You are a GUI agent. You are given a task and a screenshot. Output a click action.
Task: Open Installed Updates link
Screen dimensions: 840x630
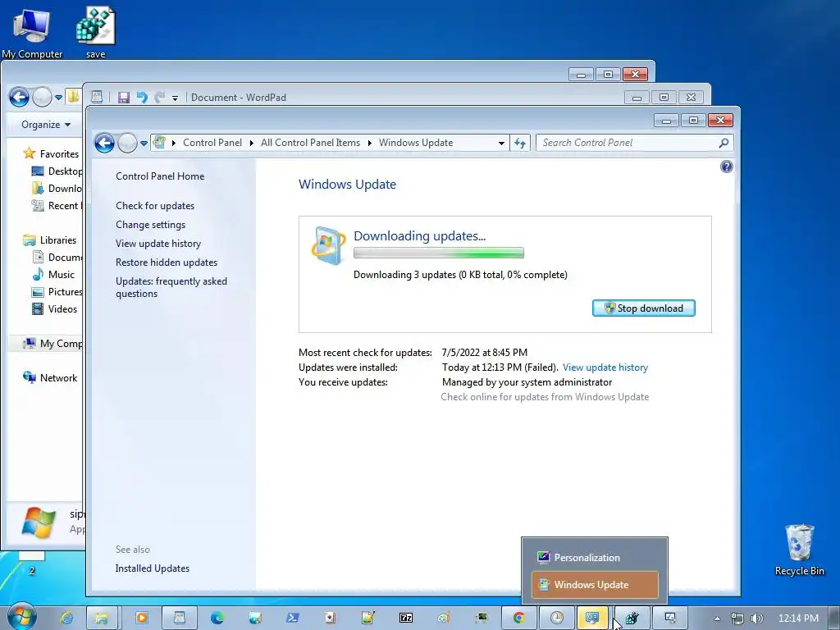[x=152, y=568]
